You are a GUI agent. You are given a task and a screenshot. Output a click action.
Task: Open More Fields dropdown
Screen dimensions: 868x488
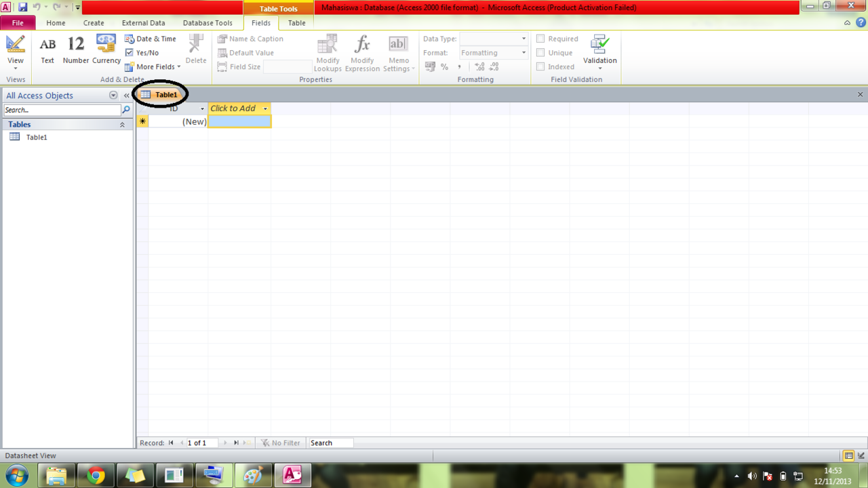coord(153,67)
